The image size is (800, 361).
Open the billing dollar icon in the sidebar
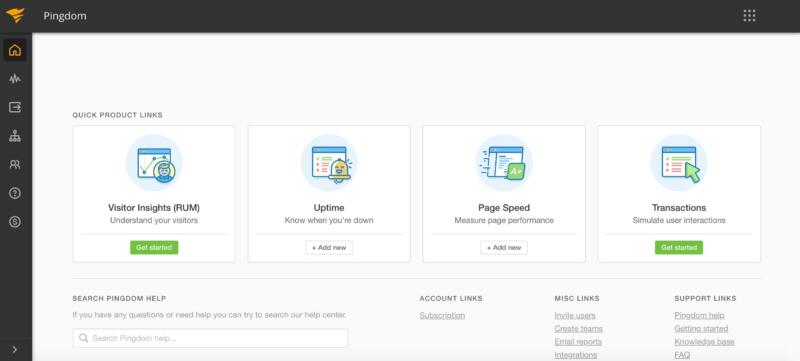coord(15,221)
